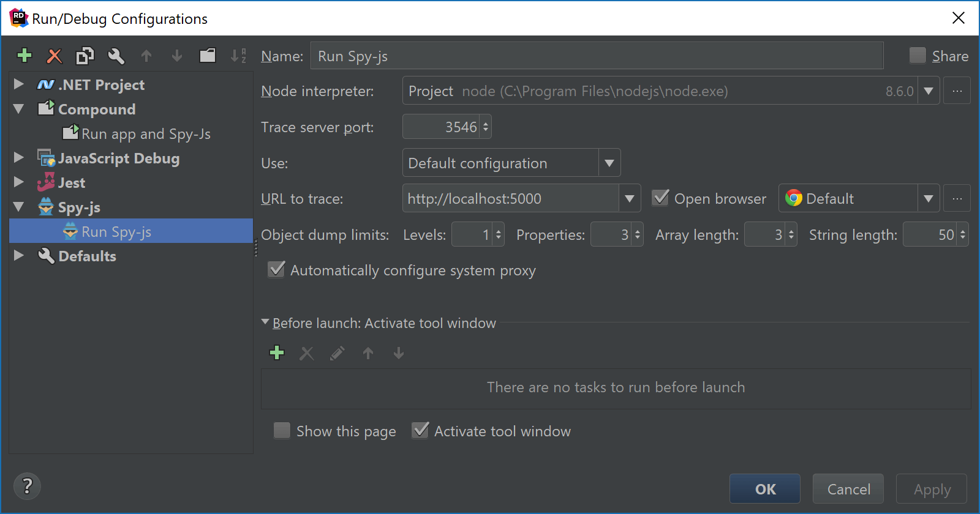Close the Run/Debug Configurations dialog
This screenshot has width=980, height=514.
coord(959,18)
